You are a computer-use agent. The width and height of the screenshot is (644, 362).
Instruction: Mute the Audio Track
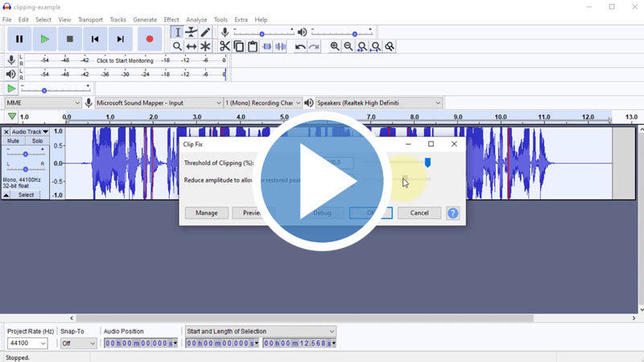[14, 141]
